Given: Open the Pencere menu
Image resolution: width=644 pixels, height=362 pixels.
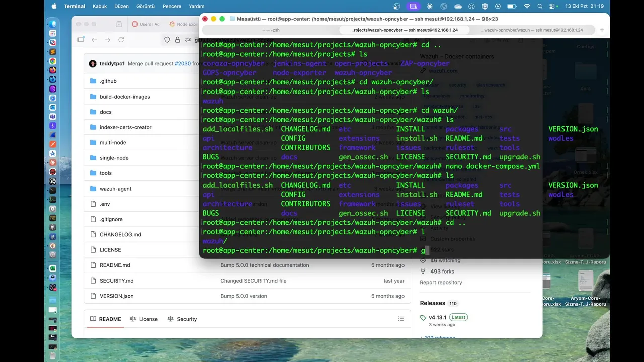Looking at the screenshot, I should click(172, 6).
